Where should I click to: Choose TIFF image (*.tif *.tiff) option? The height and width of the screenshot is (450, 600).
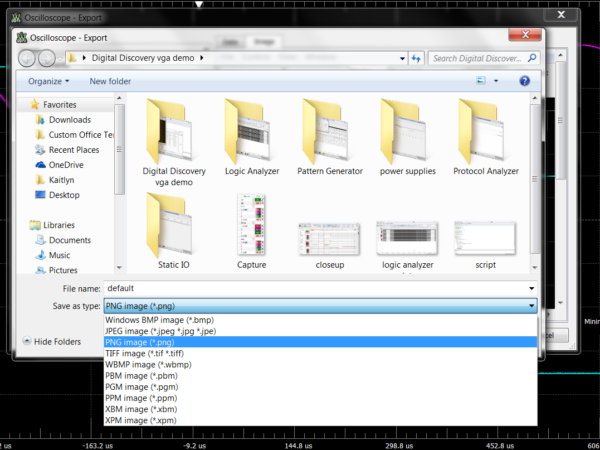click(321, 353)
